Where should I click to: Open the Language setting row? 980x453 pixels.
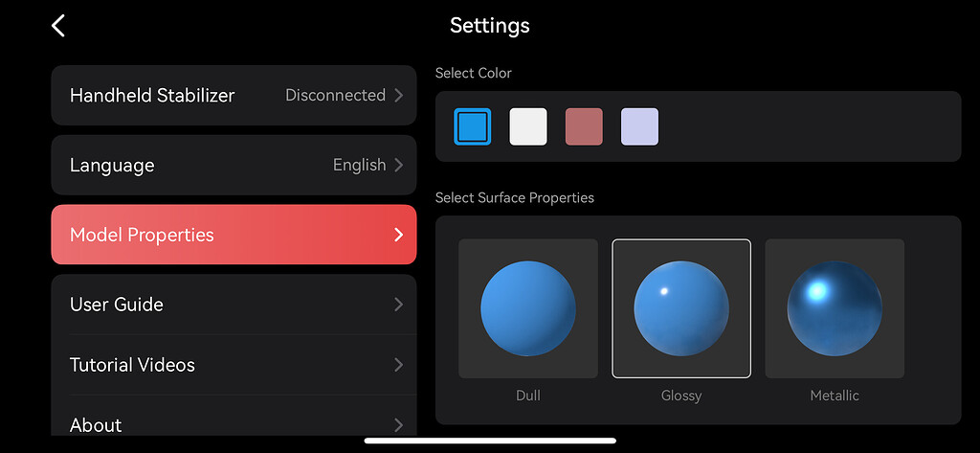234,165
